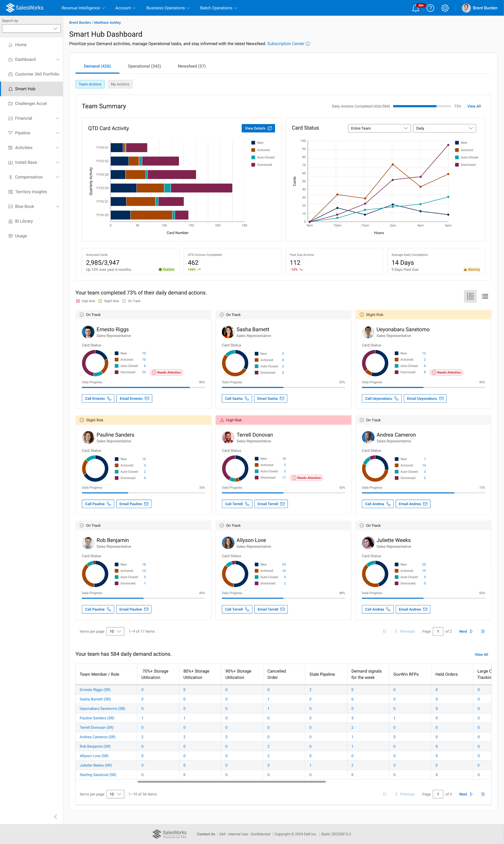
Task: Switch to the Operational (342) tab
Action: (x=144, y=66)
